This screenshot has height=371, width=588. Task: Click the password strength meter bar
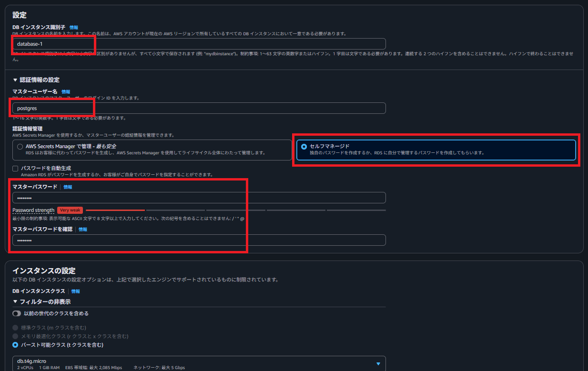pos(236,210)
